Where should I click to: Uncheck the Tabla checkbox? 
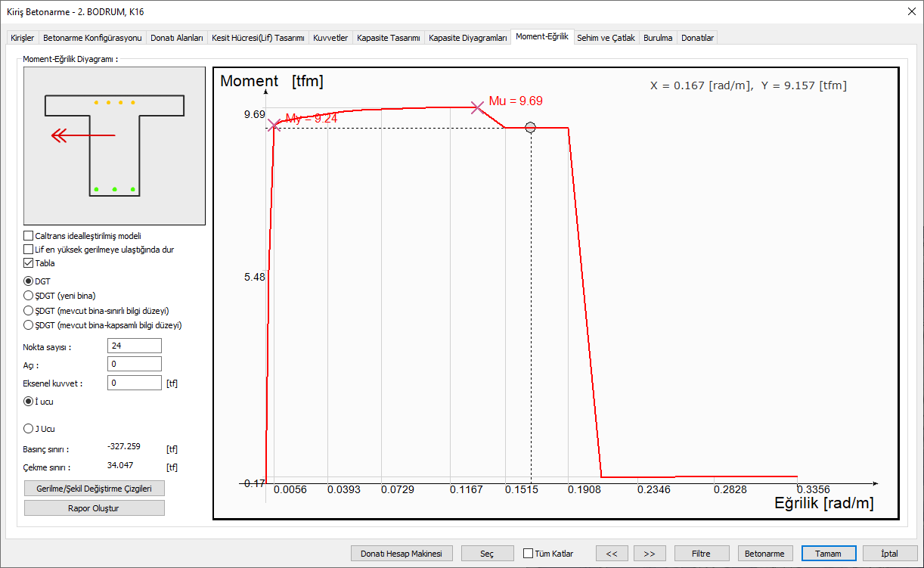[x=29, y=263]
